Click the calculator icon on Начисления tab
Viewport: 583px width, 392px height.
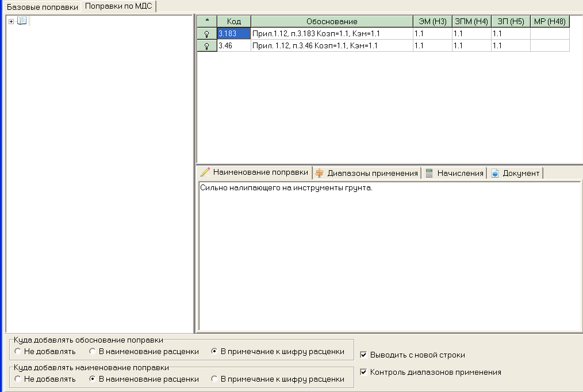429,173
